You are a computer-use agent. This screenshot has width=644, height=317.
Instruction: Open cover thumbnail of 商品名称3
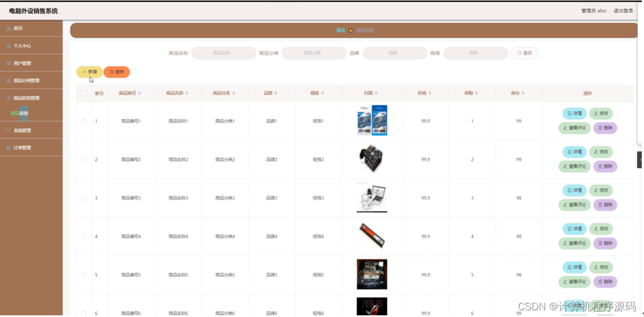(x=372, y=198)
